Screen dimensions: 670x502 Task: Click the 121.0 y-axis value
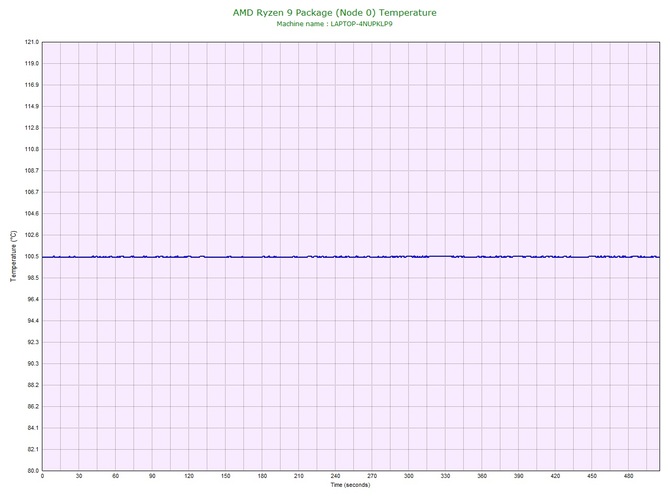click(32, 42)
